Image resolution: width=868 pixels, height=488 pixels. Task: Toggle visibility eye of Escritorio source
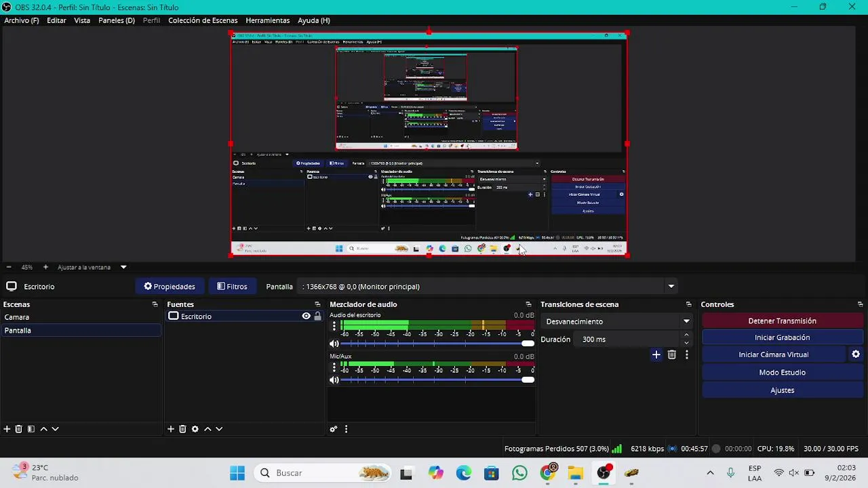tap(306, 317)
